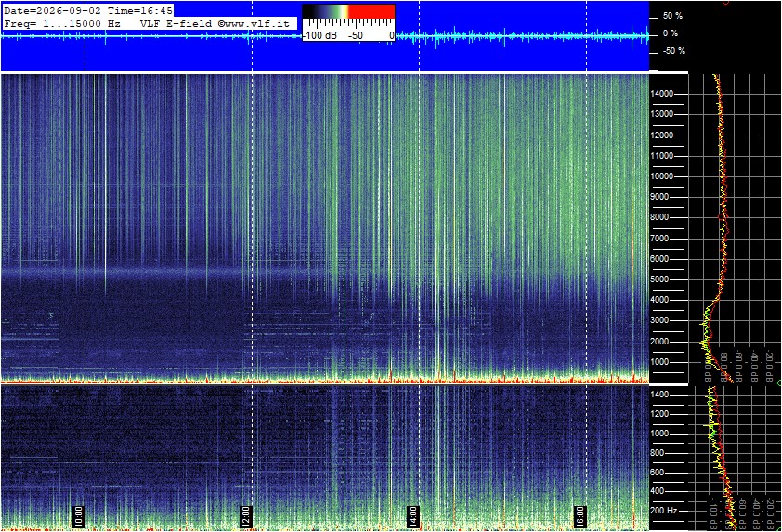
Task: Click the -50 % amplitude axis label
Action: coord(673,51)
